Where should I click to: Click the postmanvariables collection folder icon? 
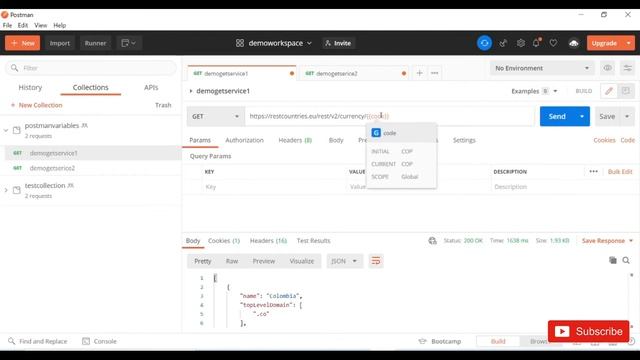pyautogui.click(x=17, y=130)
